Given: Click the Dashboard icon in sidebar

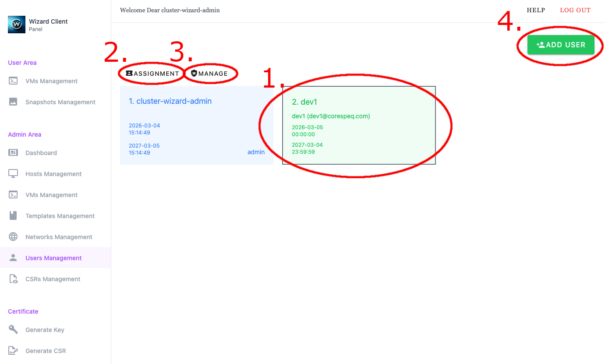Looking at the screenshot, I should click(13, 153).
